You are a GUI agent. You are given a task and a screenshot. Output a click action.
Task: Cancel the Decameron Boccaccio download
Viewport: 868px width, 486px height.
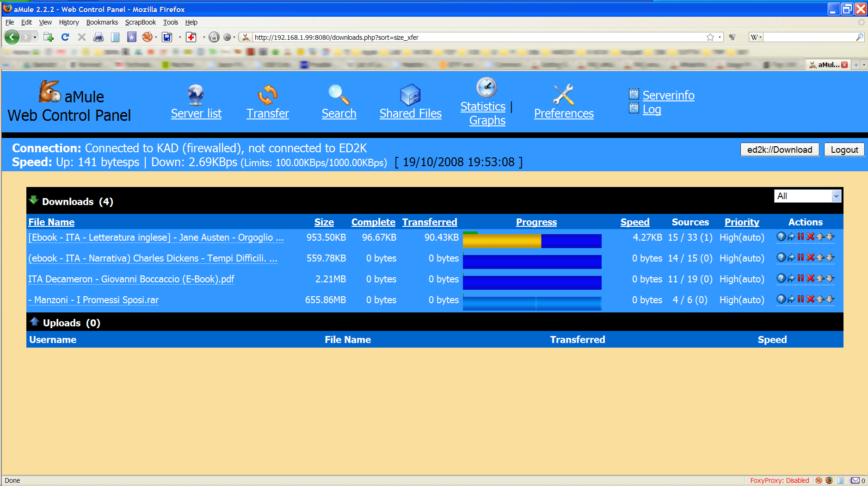(810, 278)
